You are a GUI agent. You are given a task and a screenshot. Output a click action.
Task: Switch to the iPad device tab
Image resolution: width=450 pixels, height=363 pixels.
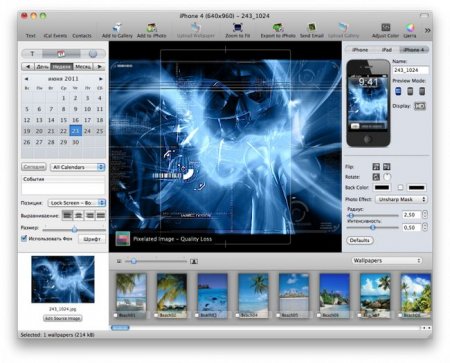tap(386, 50)
